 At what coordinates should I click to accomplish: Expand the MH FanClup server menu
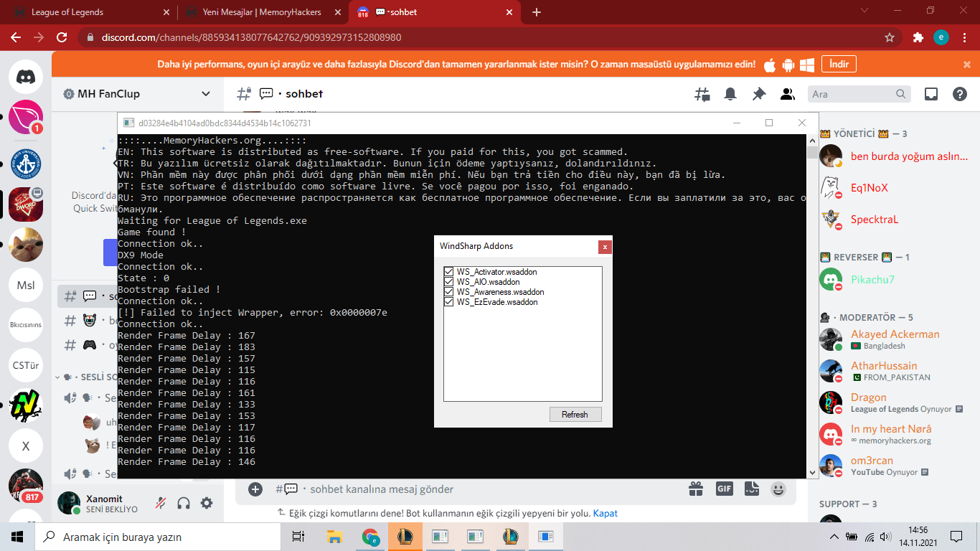click(137, 94)
